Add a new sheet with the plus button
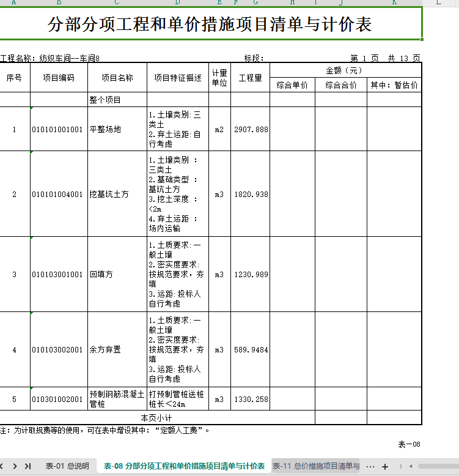459x476 pixels. pos(384,467)
